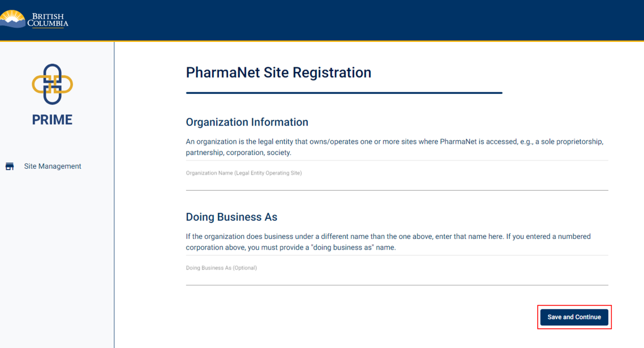
Task: Click the Organization Information section heading
Action: coord(247,122)
